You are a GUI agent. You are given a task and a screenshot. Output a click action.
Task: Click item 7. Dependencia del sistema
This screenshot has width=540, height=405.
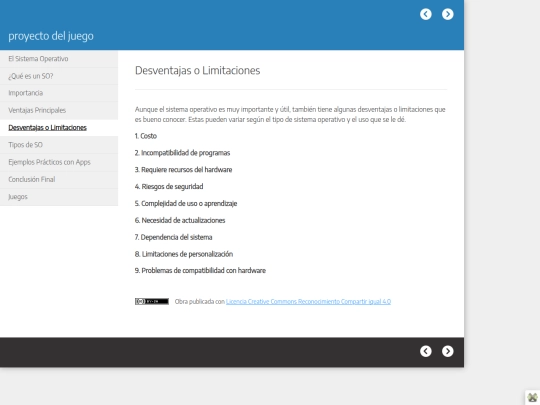click(x=173, y=237)
